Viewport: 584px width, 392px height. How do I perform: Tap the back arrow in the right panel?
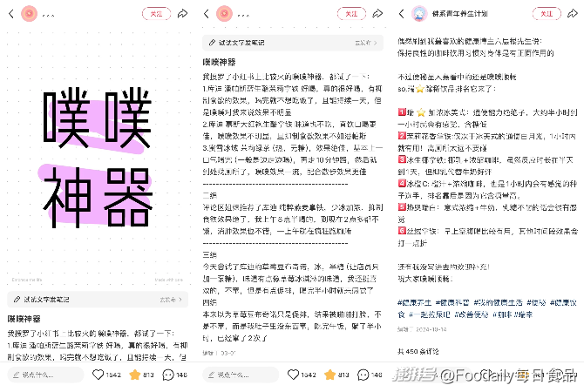click(x=402, y=14)
